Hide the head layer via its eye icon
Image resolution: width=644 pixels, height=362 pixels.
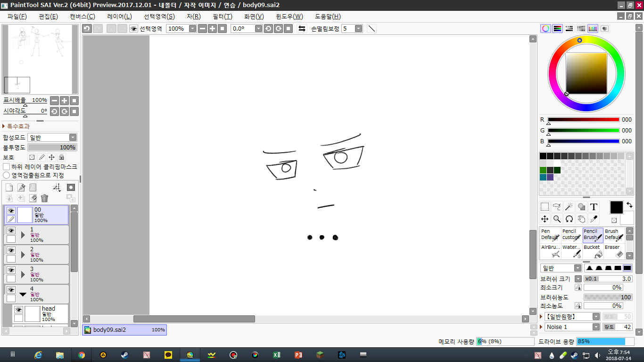[x=18, y=310]
